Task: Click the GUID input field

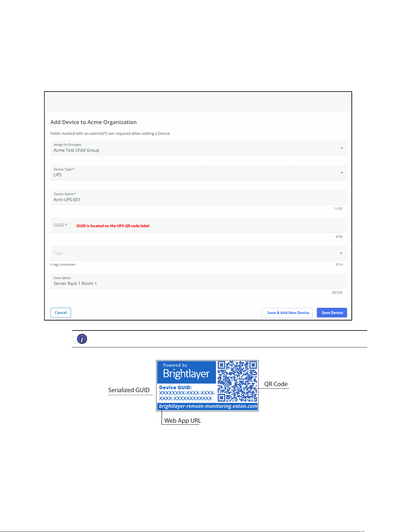Action: coord(198,225)
